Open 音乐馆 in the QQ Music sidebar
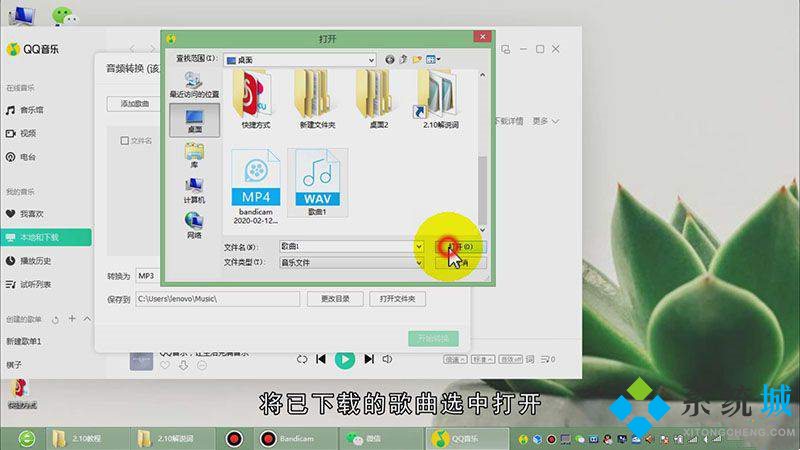Viewport: 800px width, 450px height. [x=26, y=110]
